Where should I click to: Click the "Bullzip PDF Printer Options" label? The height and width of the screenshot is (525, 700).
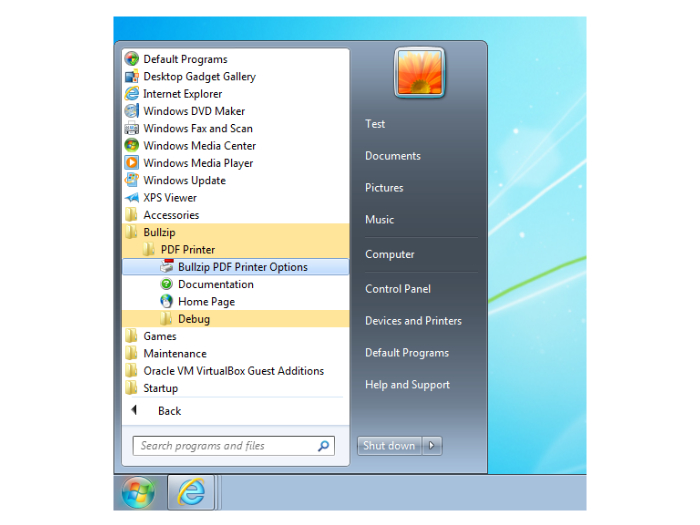tap(243, 267)
